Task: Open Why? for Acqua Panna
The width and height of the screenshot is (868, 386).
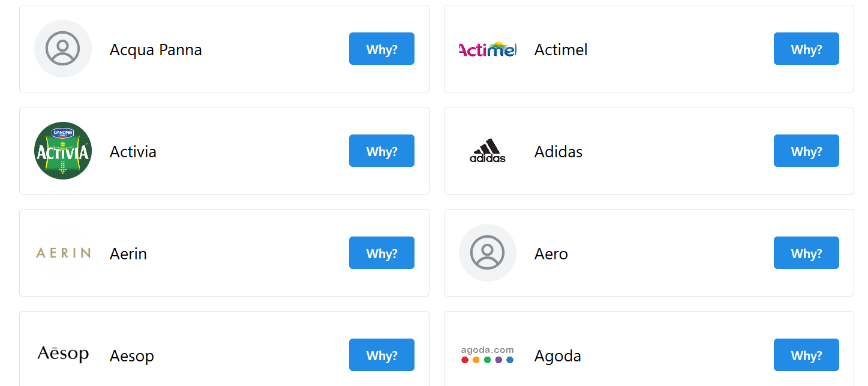Action: (x=382, y=49)
